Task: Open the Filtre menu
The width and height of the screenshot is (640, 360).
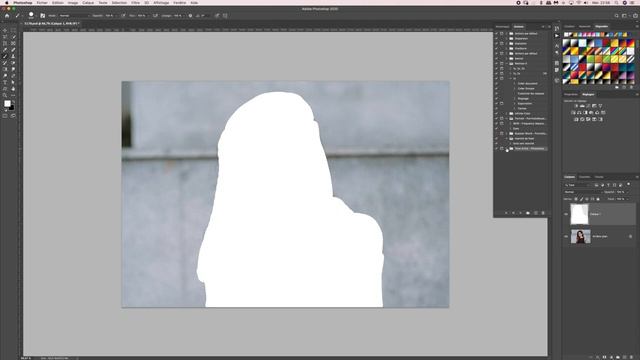Action: pos(136,3)
